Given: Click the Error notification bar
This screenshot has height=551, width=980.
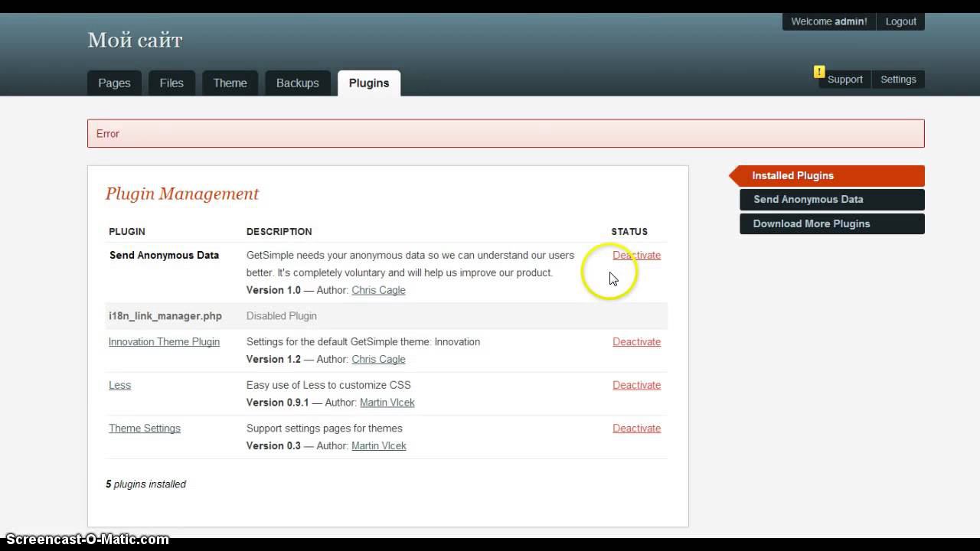Looking at the screenshot, I should click(x=505, y=133).
